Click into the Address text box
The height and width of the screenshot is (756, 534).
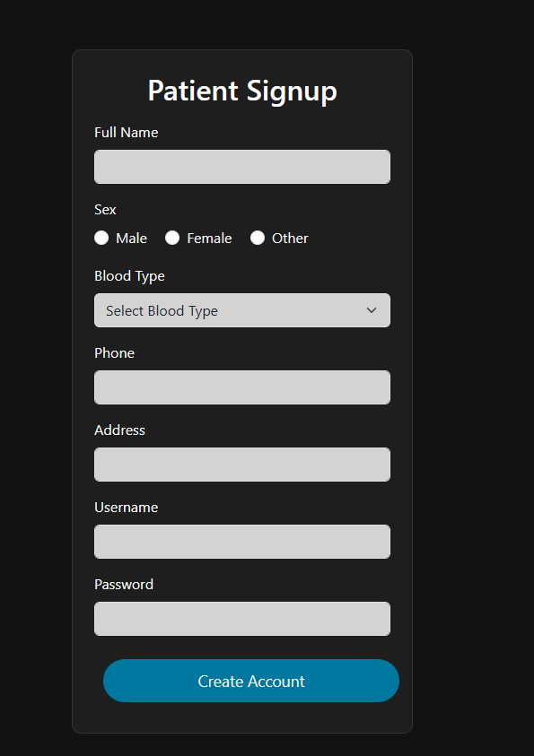pyautogui.click(x=242, y=465)
